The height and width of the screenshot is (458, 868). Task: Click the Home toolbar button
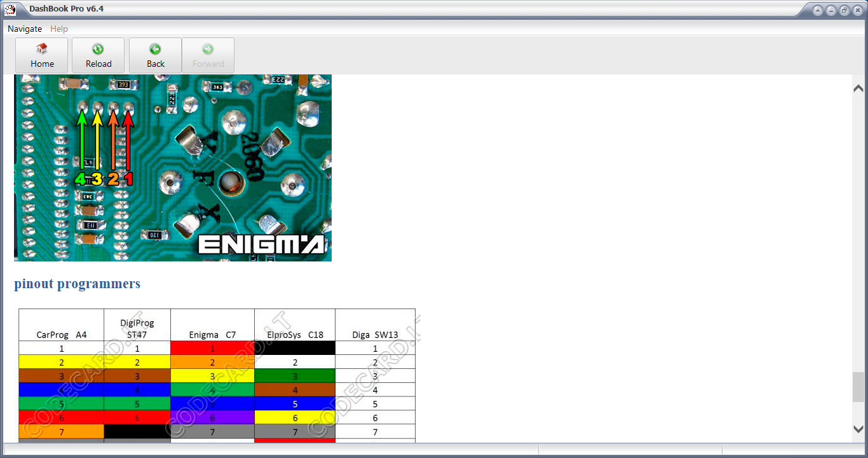[x=42, y=55]
